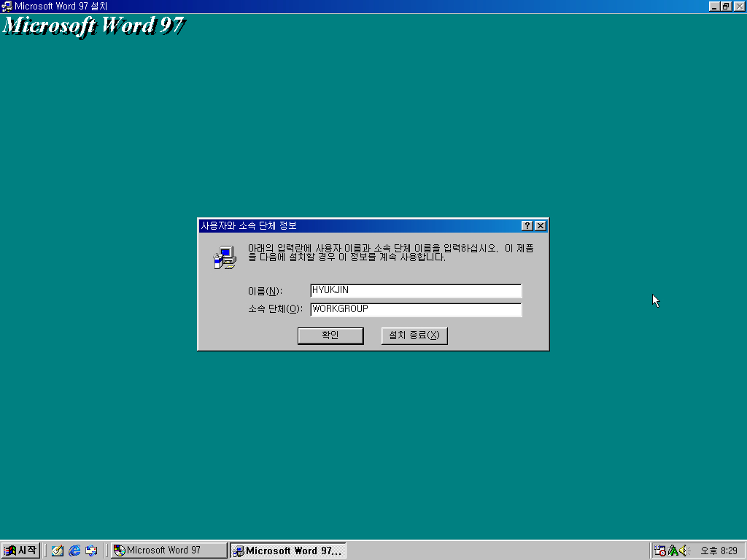This screenshot has width=747, height=560.
Task: Click the question mark help button in dialog
Action: coord(527,226)
